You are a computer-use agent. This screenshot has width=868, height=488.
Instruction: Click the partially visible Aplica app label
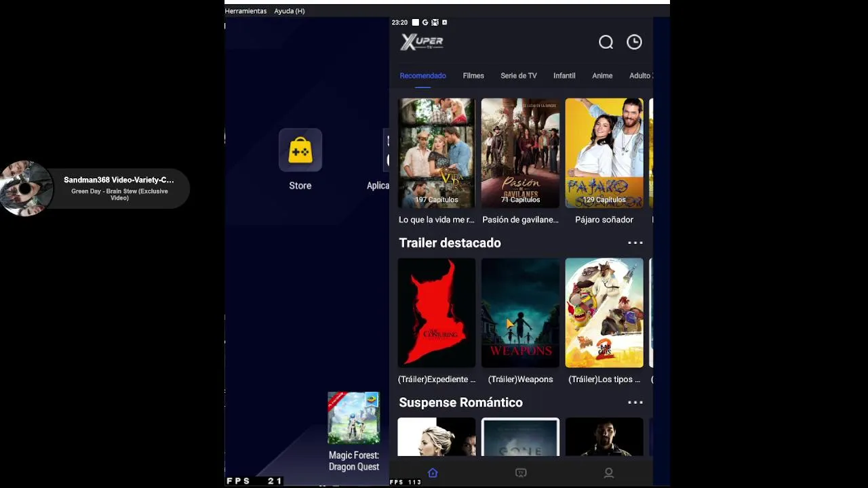[378, 186]
